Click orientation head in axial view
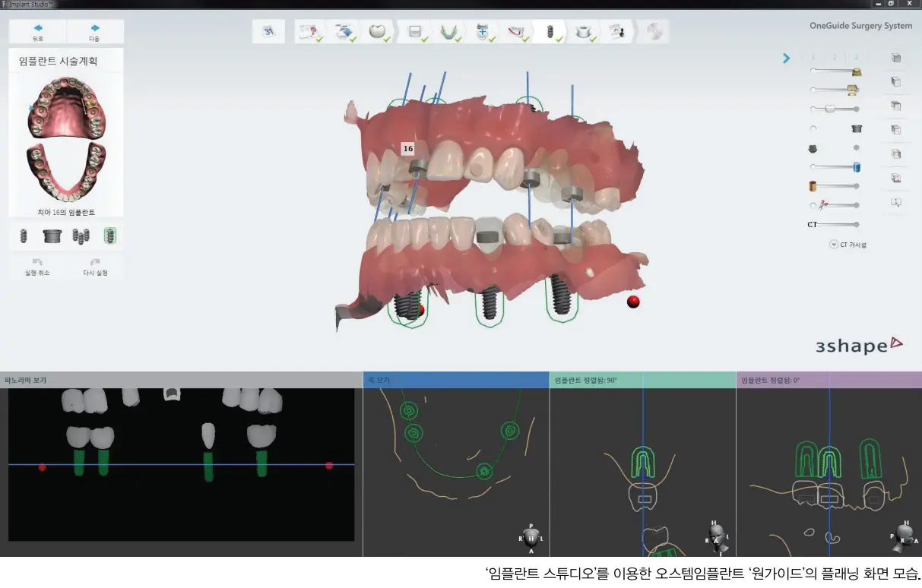Image resolution: width=922 pixels, height=588 pixels. [531, 538]
